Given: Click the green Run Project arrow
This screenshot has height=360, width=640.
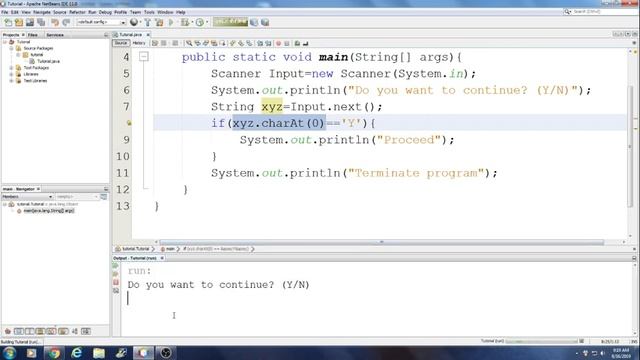Looking at the screenshot, I should click(x=171, y=22).
